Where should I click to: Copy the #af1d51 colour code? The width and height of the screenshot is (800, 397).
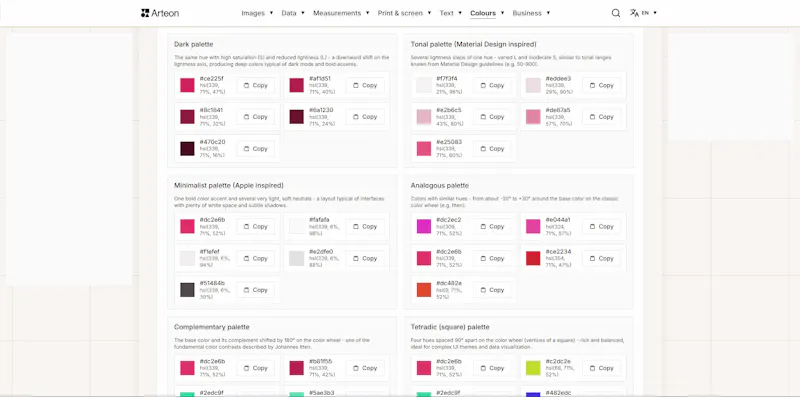[x=365, y=85]
